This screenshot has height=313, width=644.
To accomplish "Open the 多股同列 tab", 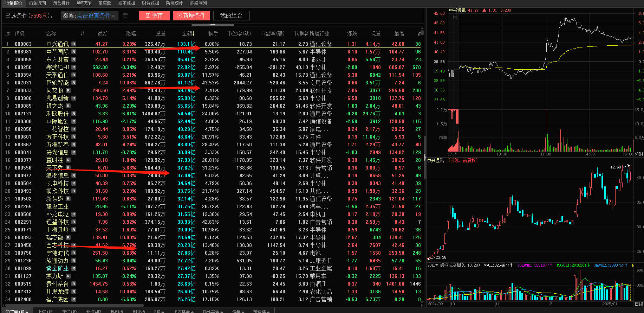I will pyautogui.click(x=198, y=3).
